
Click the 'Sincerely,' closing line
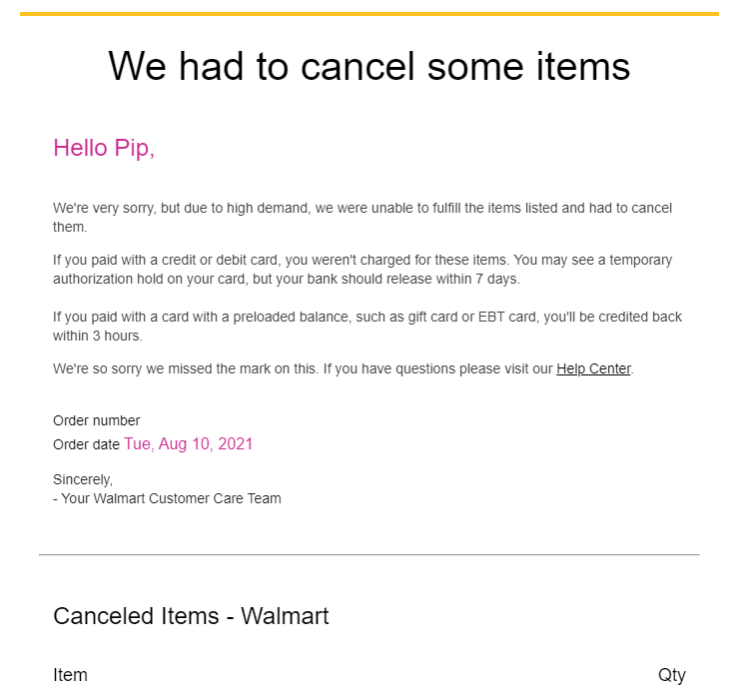point(83,480)
